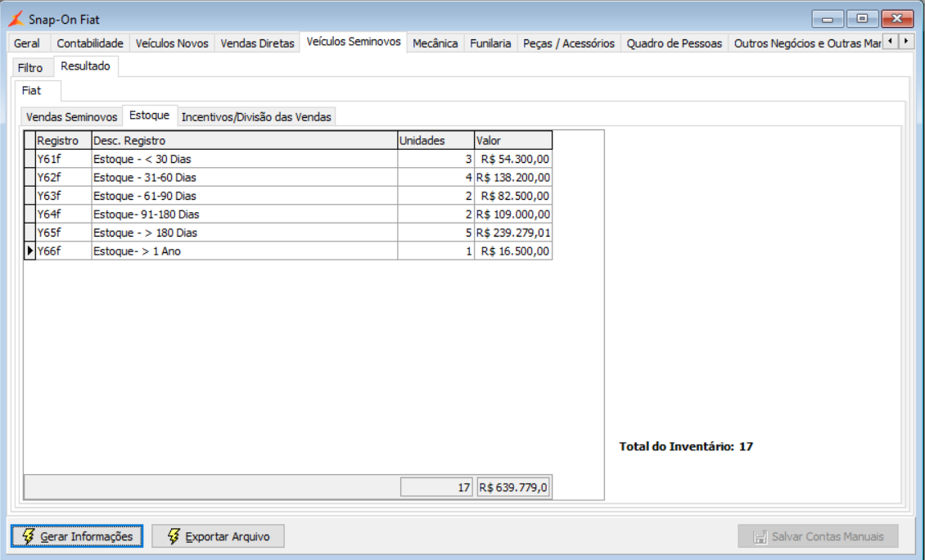Select the Y65f registro cell
Image resolution: width=925 pixels, height=560 pixels.
click(x=64, y=233)
